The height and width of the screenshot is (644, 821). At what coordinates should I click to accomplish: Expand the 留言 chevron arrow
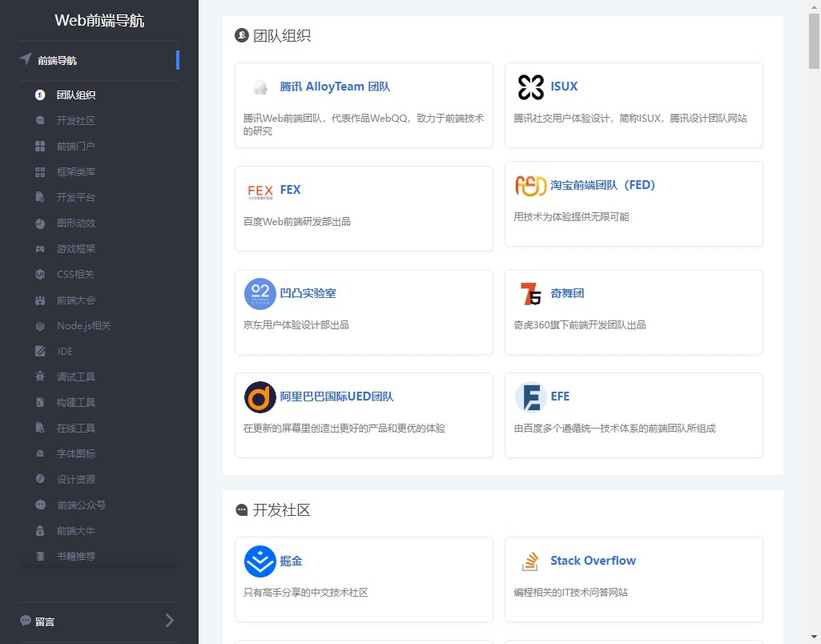tap(170, 621)
